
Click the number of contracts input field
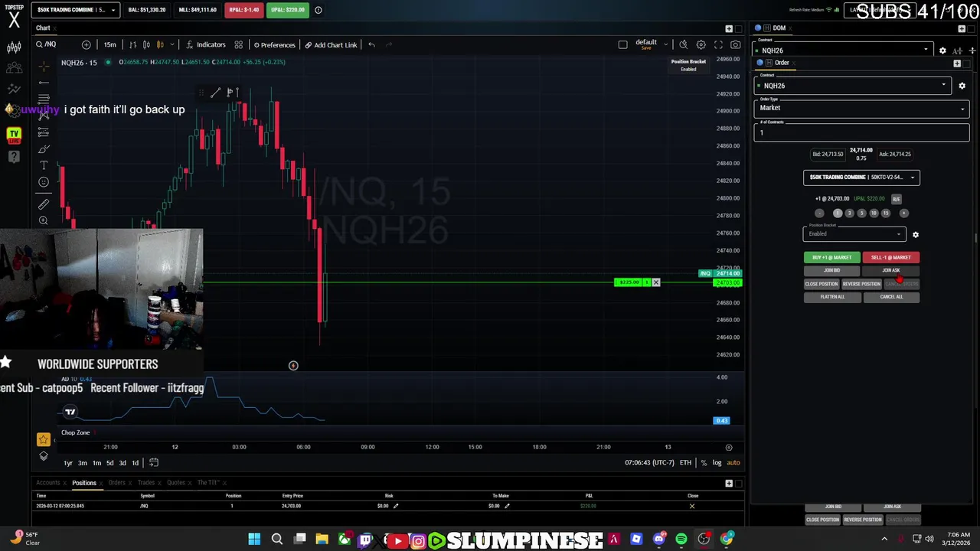pyautogui.click(x=862, y=132)
